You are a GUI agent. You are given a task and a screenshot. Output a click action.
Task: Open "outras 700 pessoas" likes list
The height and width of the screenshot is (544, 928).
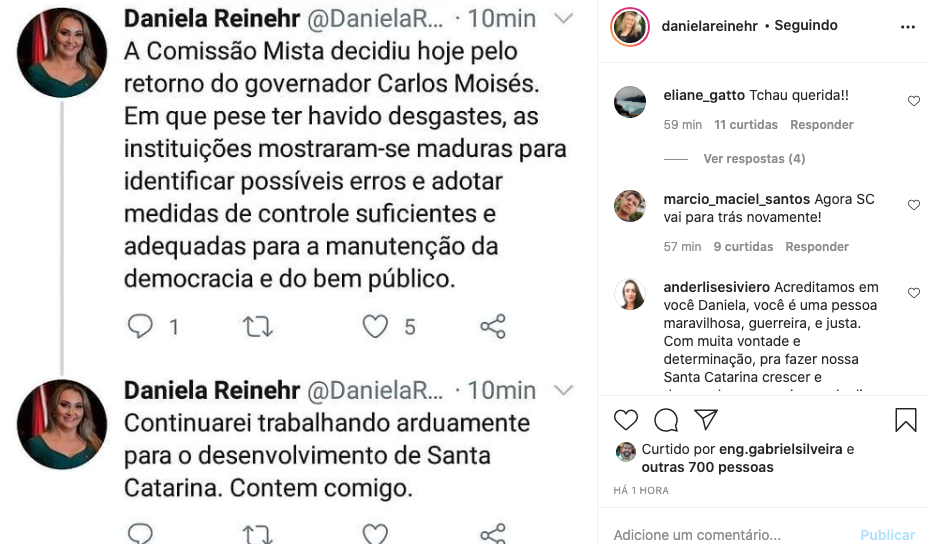[x=707, y=467]
